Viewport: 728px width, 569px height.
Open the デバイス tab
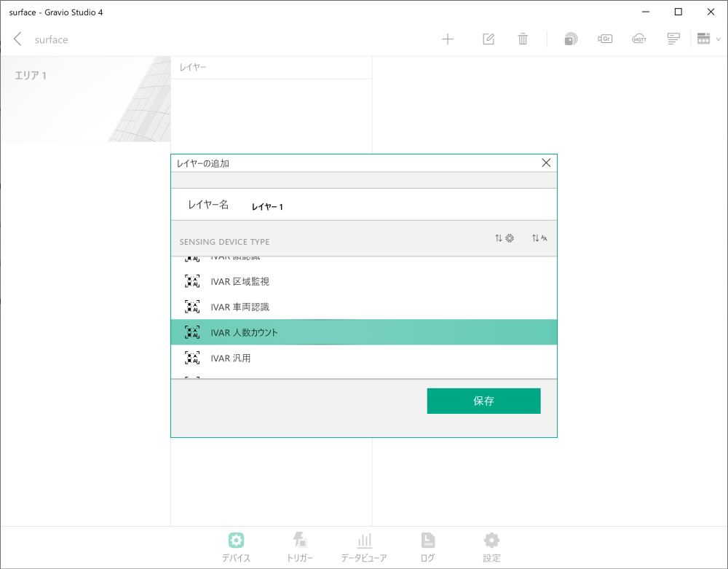(236, 547)
